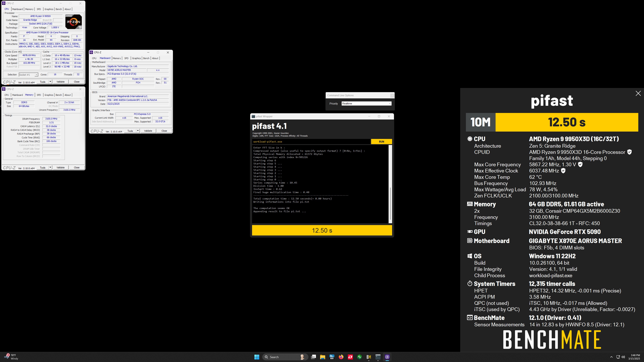Open Graphics tab in the CPU-Z Memory window
This screenshot has width=644, height=362.
pos(49,95)
